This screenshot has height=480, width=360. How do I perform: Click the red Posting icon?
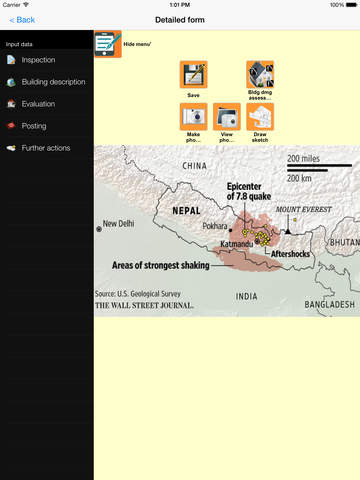coord(11,126)
